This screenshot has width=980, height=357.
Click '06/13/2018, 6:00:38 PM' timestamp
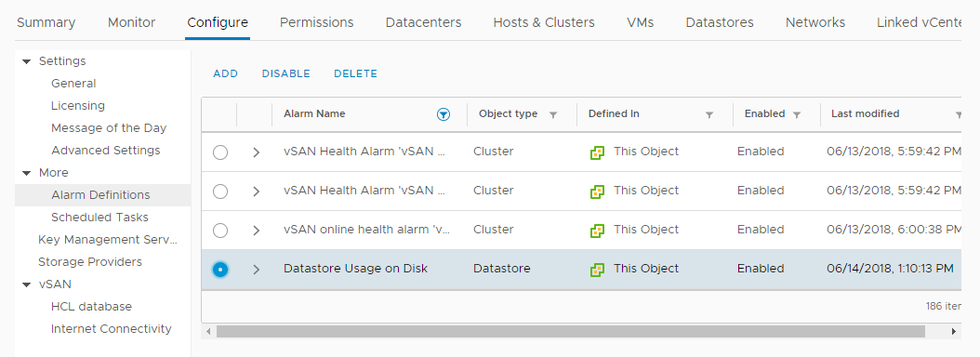click(894, 230)
